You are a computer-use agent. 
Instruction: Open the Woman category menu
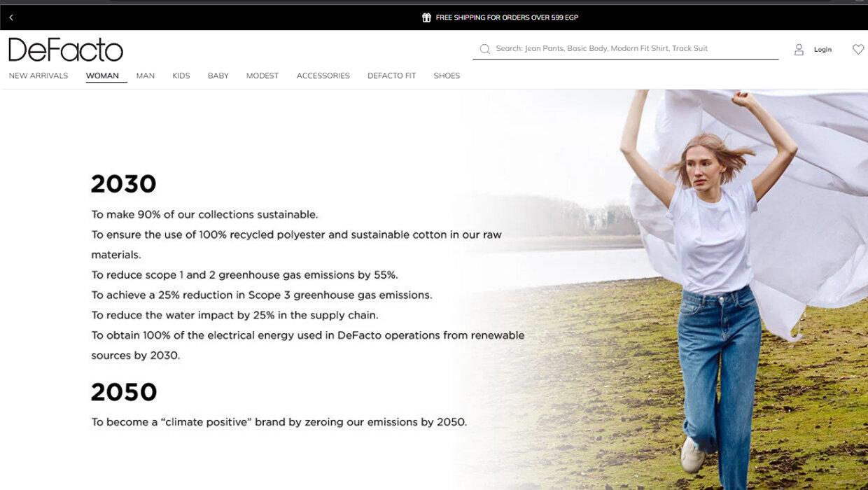(x=102, y=76)
